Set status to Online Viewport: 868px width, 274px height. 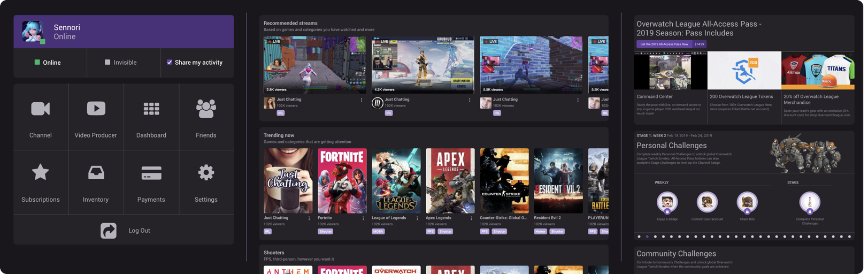50,63
